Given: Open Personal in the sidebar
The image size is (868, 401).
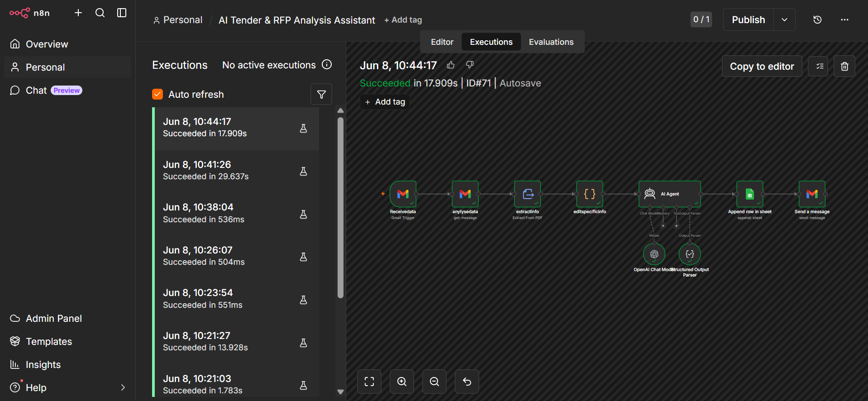Looking at the screenshot, I should 68,67.
